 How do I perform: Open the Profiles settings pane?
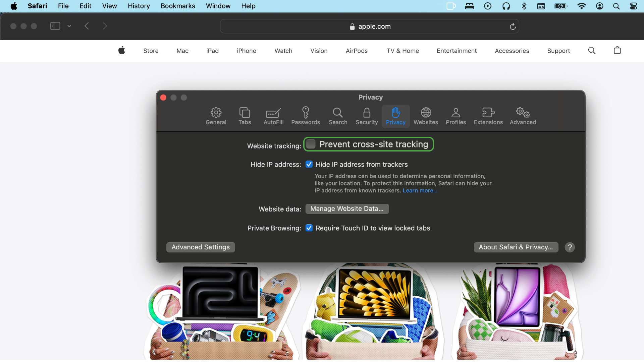[x=456, y=116]
